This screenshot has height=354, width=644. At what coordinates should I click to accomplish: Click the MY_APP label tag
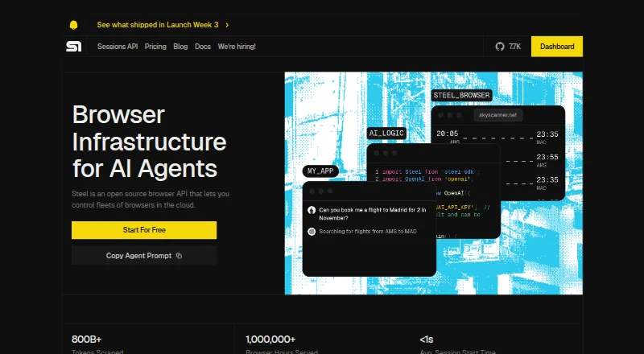tap(320, 171)
